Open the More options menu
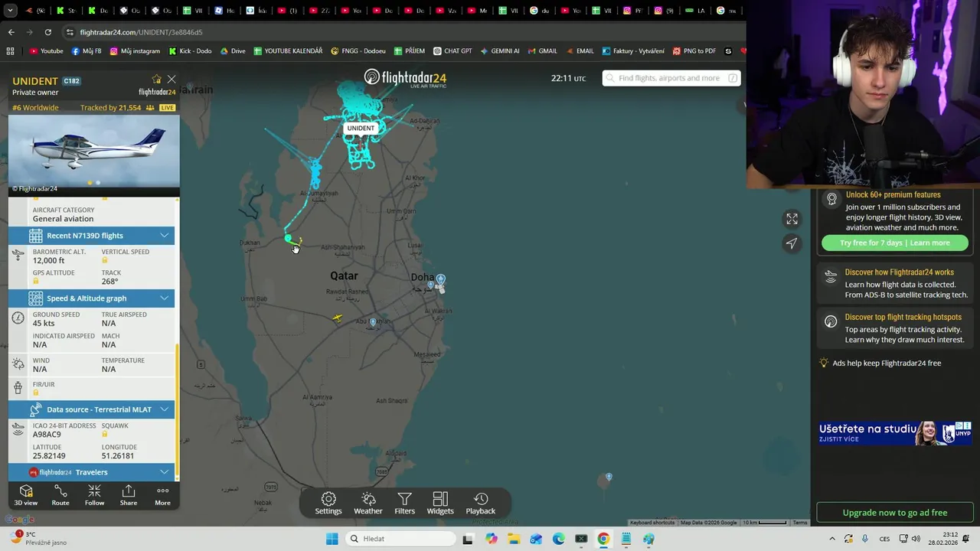980x551 pixels. tap(162, 495)
